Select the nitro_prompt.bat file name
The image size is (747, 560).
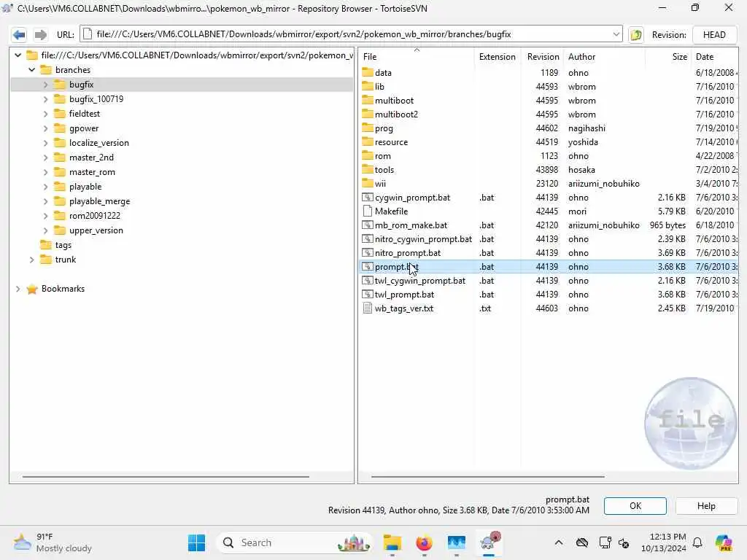(407, 253)
